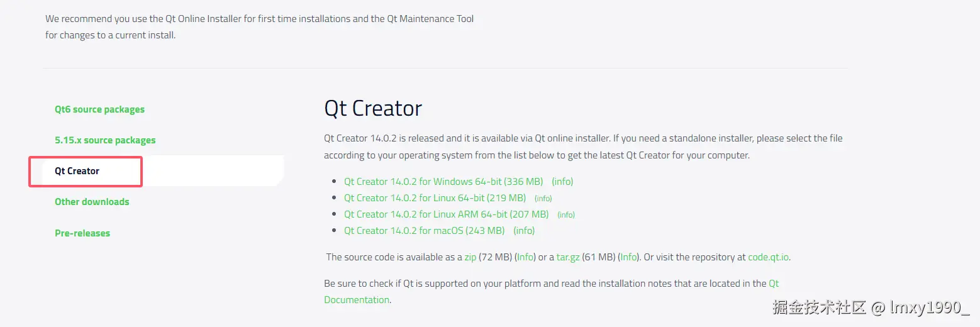Open Other downloads section

(92, 202)
